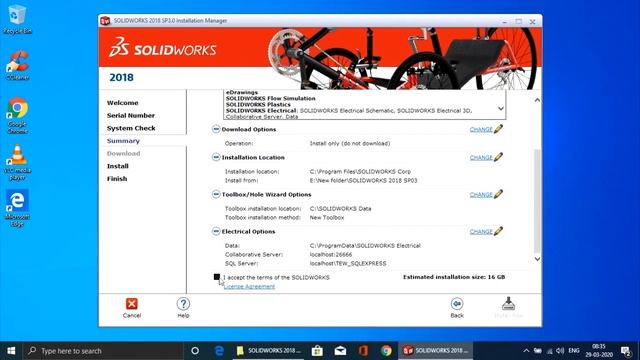This screenshot has width=640, height=360.
Task: Click pencil icon next to Download Options CHANGE
Action: click(x=498, y=129)
